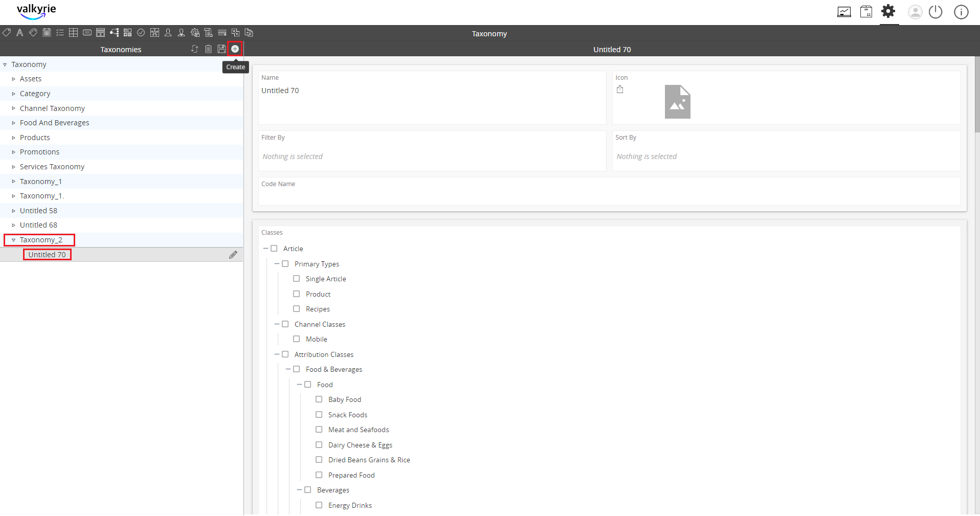The height and width of the screenshot is (516, 980).
Task: Click the network hub toolbar icon
Action: [154, 33]
